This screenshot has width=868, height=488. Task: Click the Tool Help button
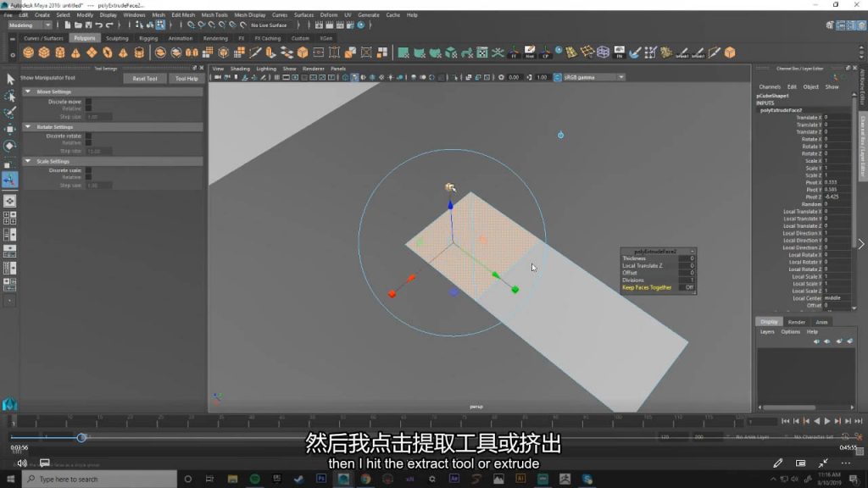coord(186,79)
